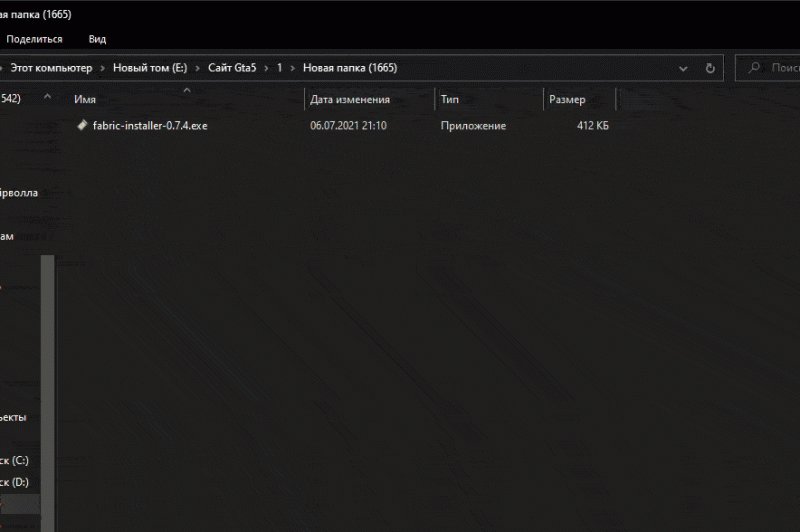Viewport: 800px width, 532px height.
Task: Collapse navigation pane item ending 542)
Action: (x=47, y=96)
